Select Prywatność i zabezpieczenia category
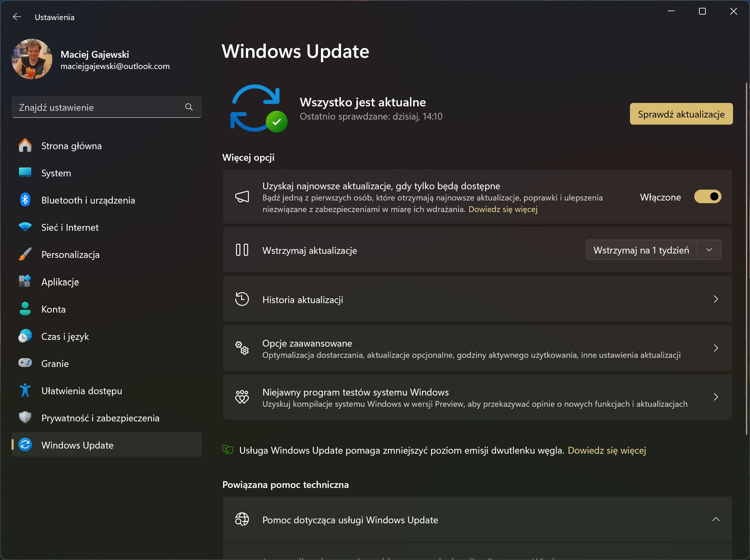The width and height of the screenshot is (750, 560). click(107, 418)
